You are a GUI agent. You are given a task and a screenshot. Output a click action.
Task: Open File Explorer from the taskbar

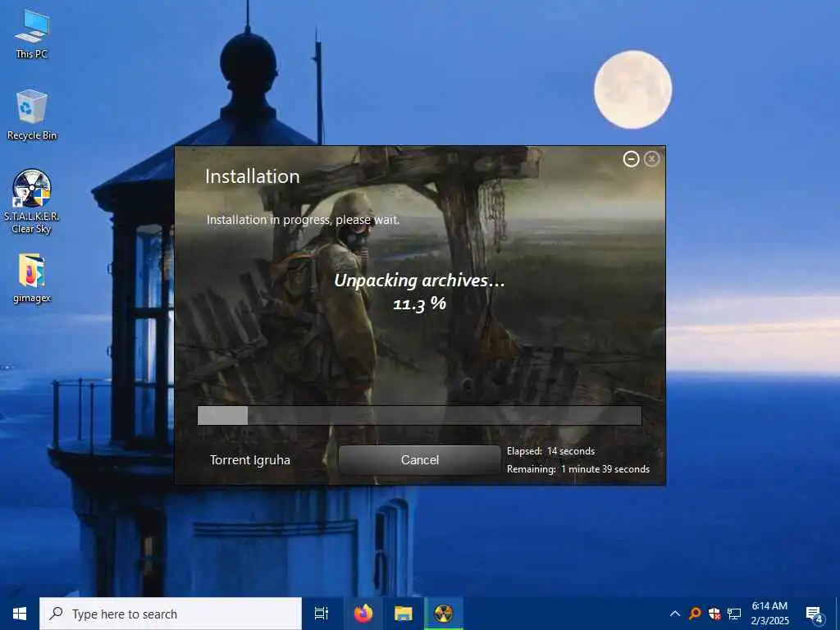(x=404, y=614)
